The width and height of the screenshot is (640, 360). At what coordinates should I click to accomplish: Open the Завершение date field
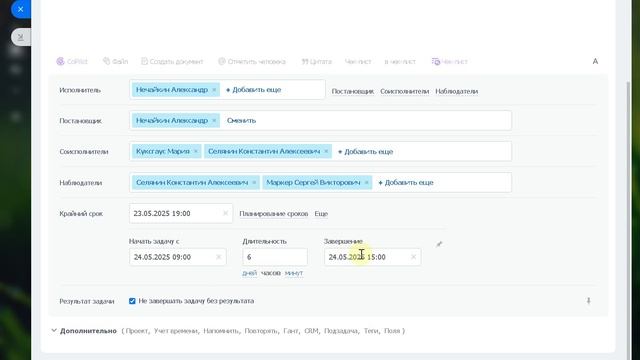(x=372, y=257)
